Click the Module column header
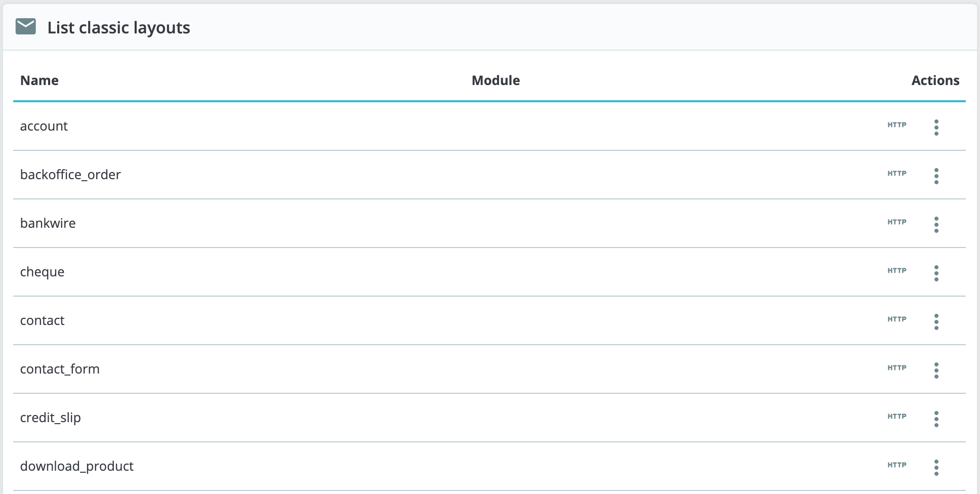980x494 pixels. point(496,80)
